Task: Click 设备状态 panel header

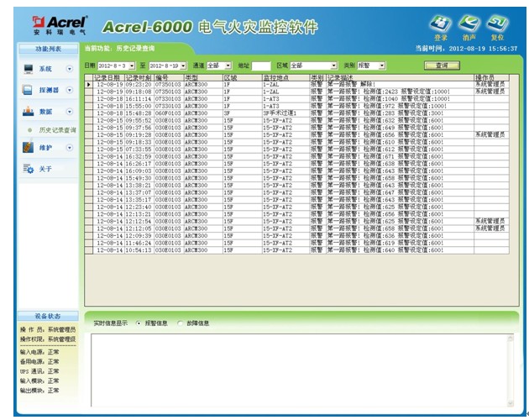Action: point(48,317)
